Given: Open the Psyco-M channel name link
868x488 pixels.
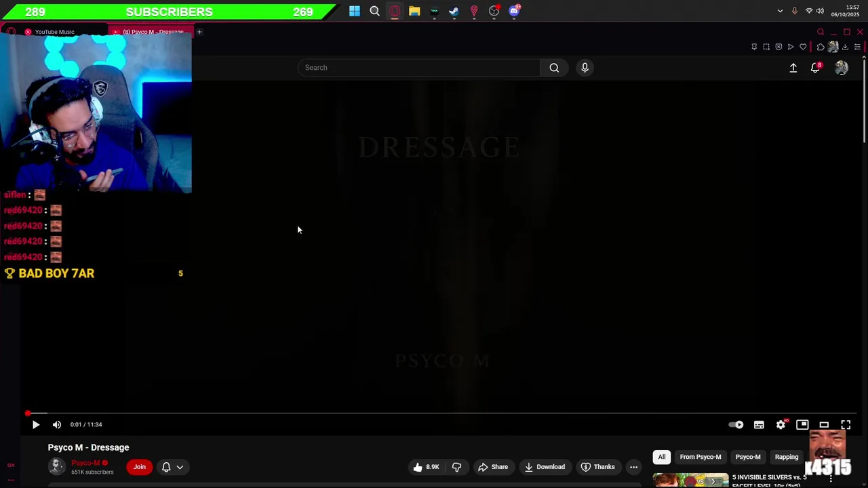Looking at the screenshot, I should pyautogui.click(x=85, y=463).
